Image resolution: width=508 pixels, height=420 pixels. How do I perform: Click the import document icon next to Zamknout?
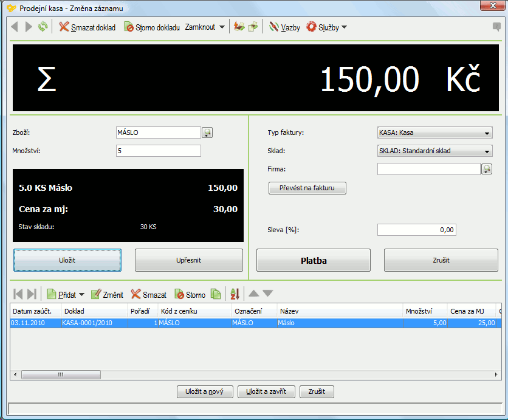point(239,27)
